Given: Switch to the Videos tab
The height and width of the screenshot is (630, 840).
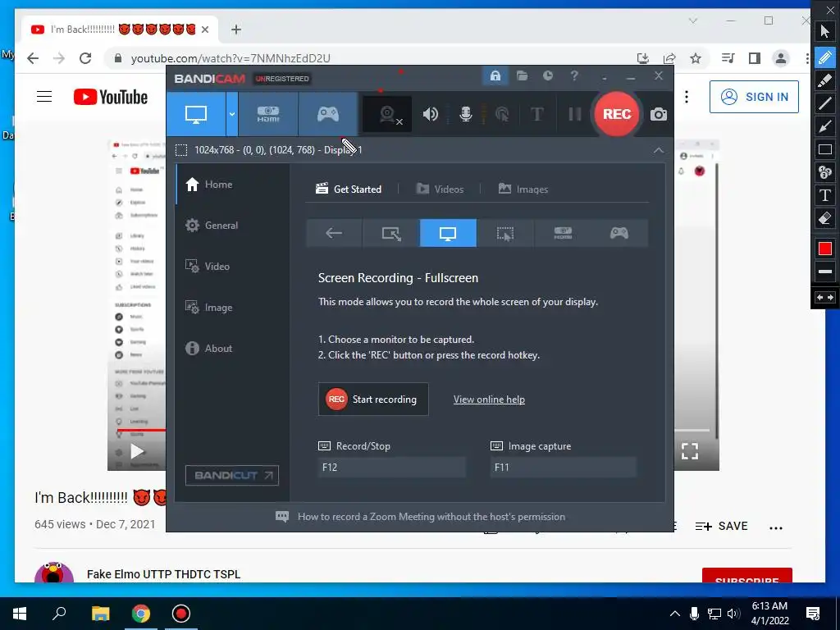Looking at the screenshot, I should point(440,189).
